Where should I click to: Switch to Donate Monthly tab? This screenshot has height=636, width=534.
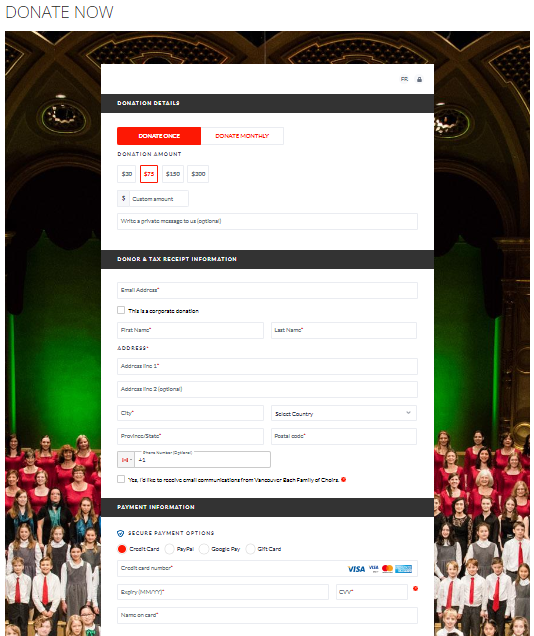(x=242, y=136)
